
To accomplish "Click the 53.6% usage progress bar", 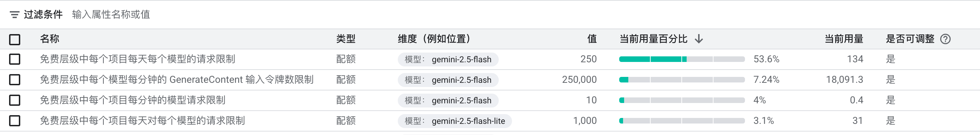I will click(x=682, y=59).
